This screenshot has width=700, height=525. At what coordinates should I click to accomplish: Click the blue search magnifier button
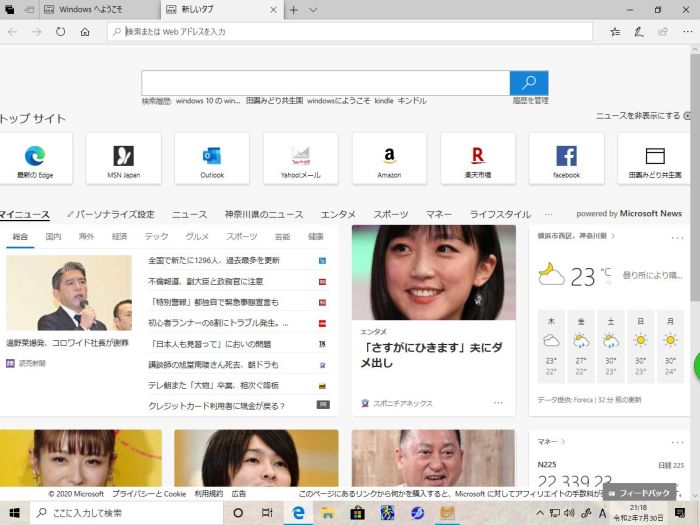tap(529, 83)
